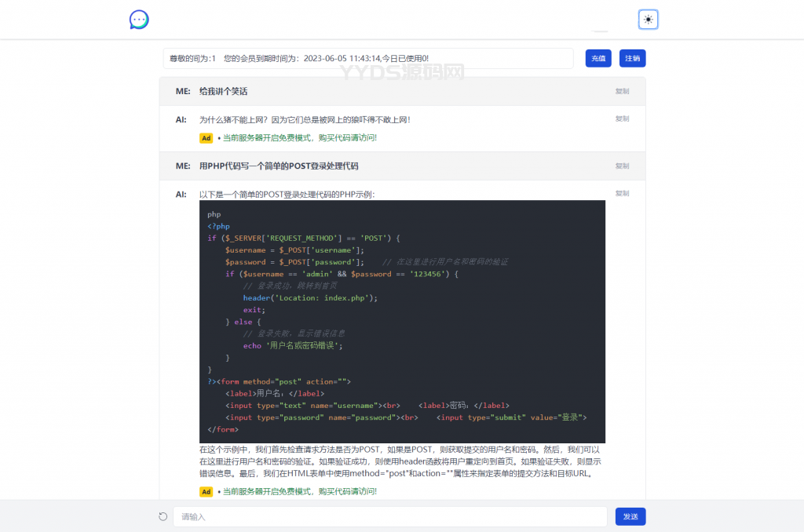Copy the AI joke reply via 复制

[622, 118]
